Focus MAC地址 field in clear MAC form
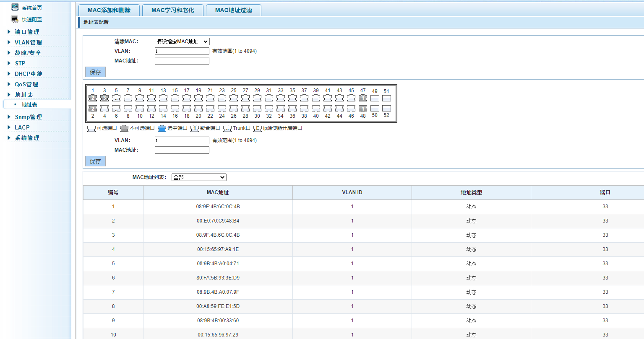The height and width of the screenshot is (339, 644). pyautogui.click(x=182, y=61)
